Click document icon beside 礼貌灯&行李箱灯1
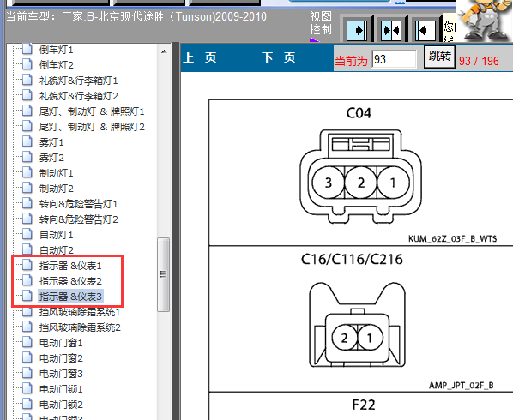This screenshot has width=513, height=420. coord(27,80)
